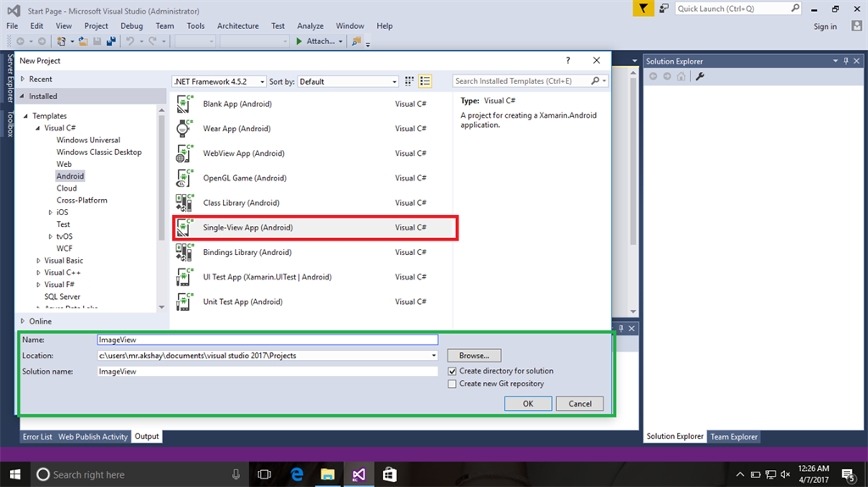Viewport: 868px width, 487px height.
Task: Click the Cancel button
Action: click(580, 404)
